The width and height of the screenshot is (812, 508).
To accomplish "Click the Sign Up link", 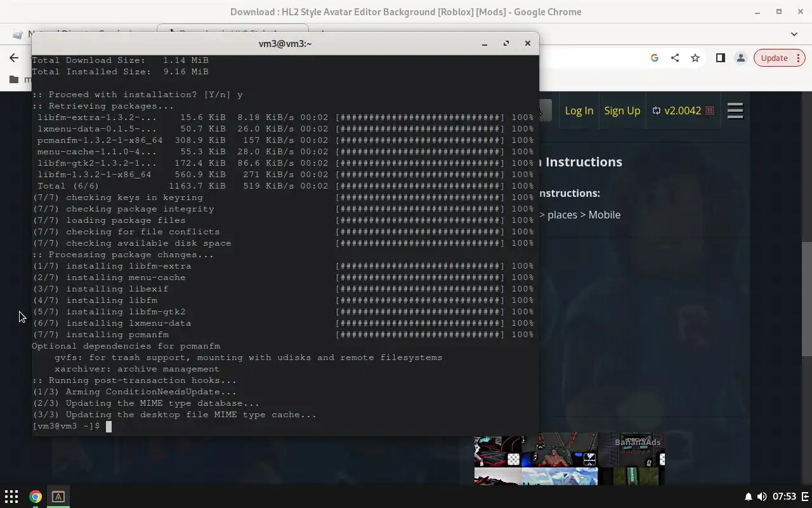I will [x=622, y=110].
